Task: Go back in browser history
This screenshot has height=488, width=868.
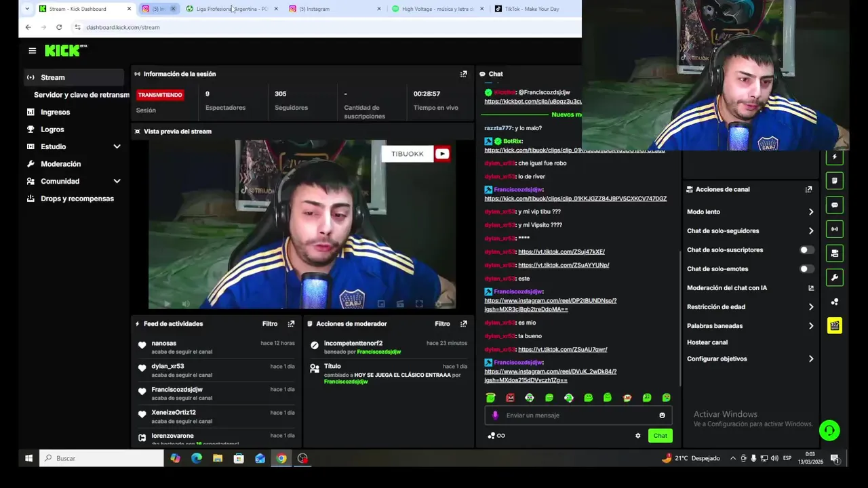Action: 28,27
